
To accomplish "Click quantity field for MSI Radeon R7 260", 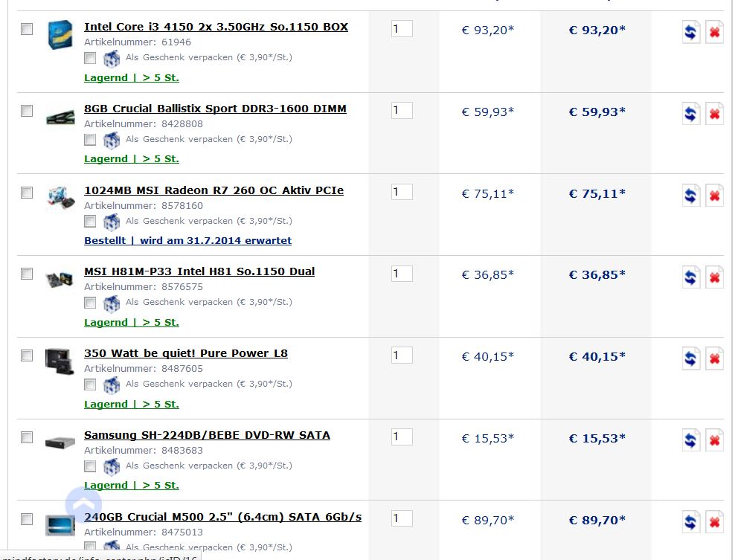I will tap(402, 192).
